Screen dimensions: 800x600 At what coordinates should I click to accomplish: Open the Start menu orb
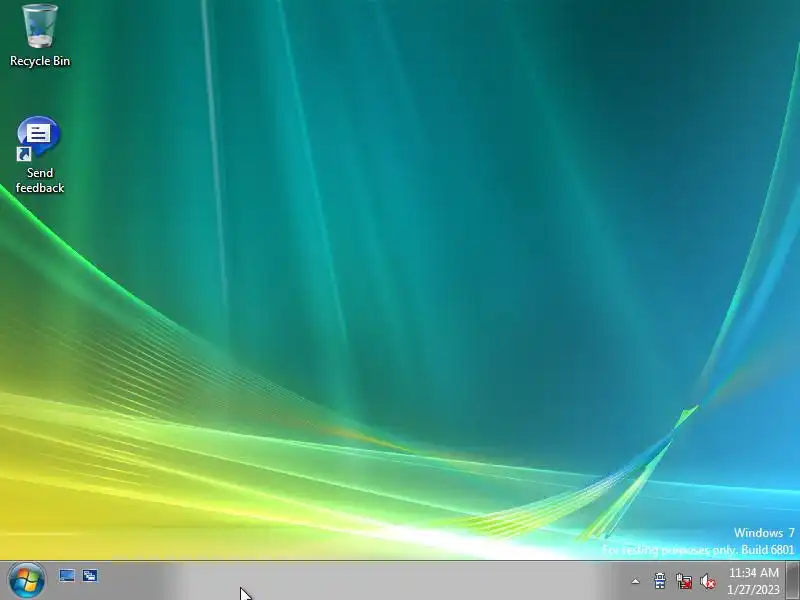click(27, 580)
